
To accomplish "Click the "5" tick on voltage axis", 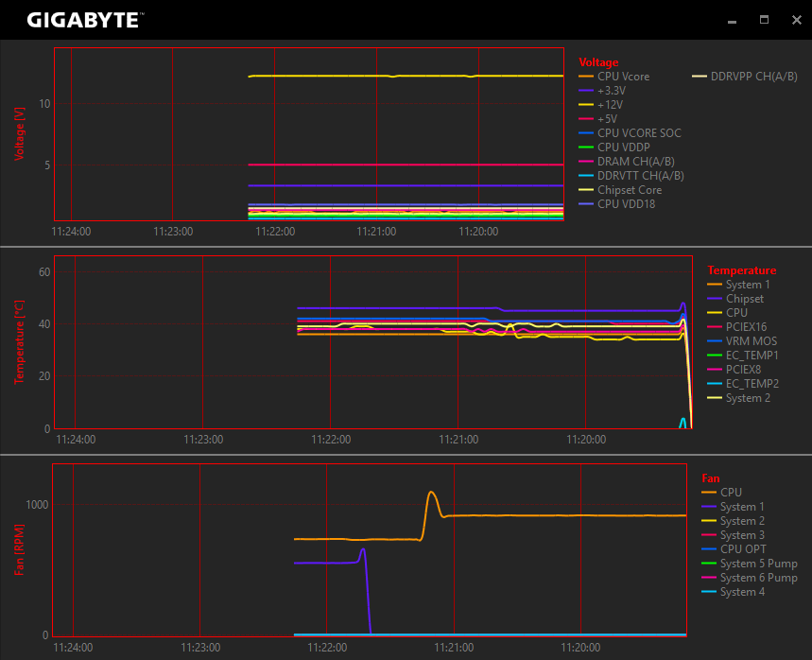I will tap(47, 165).
